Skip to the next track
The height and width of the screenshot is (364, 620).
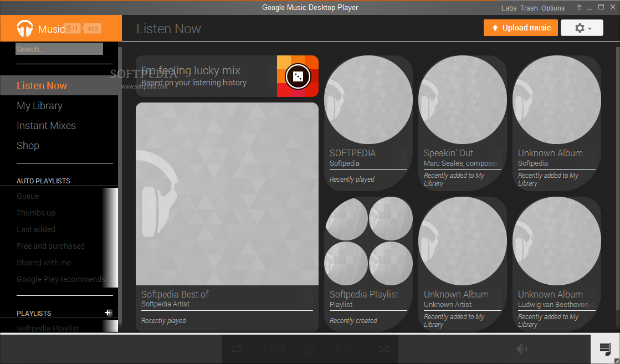[346, 348]
